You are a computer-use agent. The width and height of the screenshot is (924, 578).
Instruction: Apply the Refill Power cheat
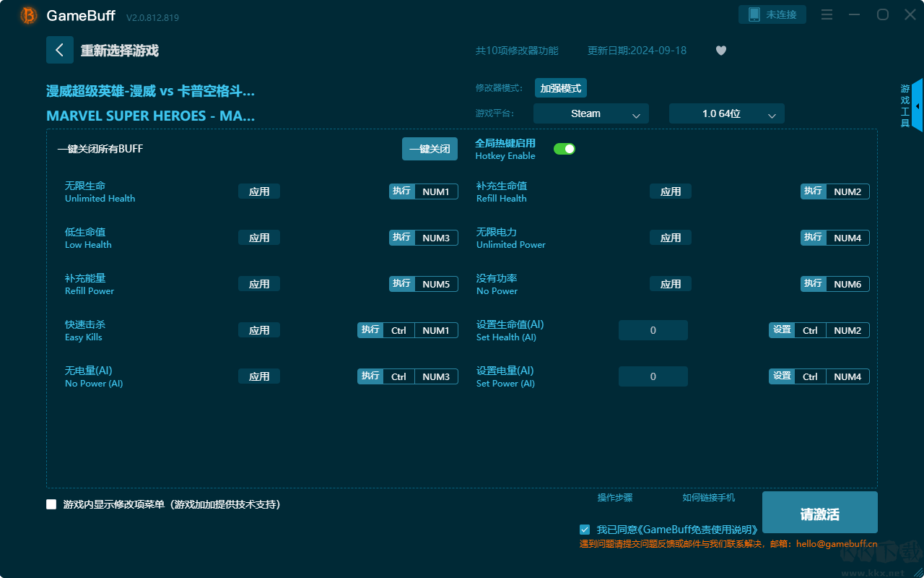[x=259, y=284]
